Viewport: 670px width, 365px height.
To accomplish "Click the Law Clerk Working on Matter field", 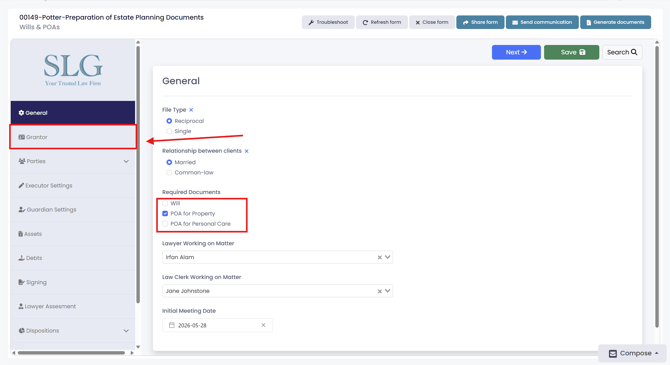I will click(277, 291).
